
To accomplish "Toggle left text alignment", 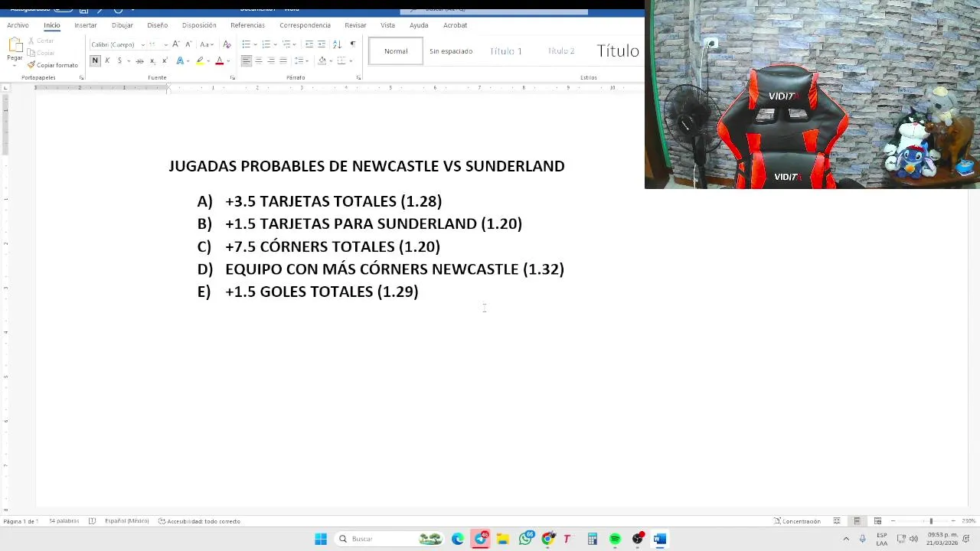I will click(x=246, y=60).
